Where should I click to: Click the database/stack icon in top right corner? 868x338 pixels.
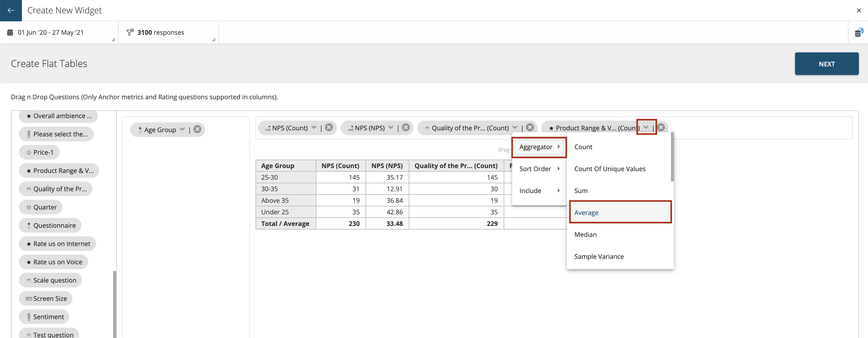click(x=858, y=32)
